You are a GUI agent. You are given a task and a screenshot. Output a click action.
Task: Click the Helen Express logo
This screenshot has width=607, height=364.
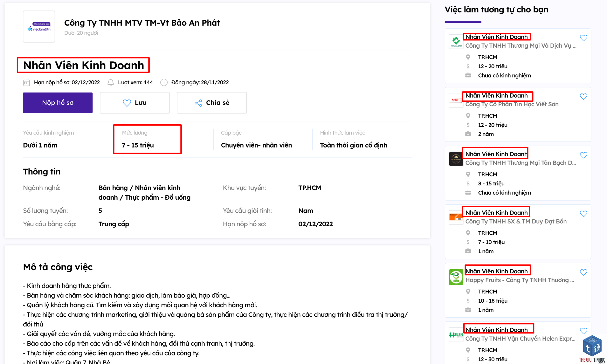coord(456,335)
